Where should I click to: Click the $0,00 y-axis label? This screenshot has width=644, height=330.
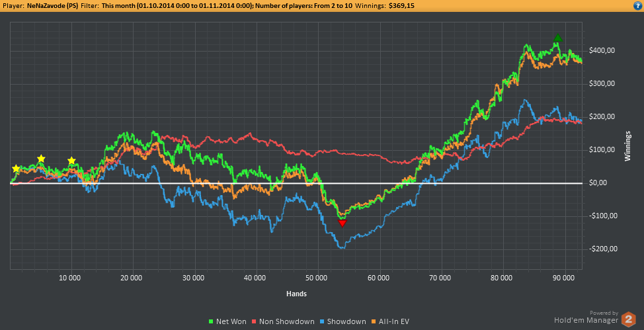tap(600, 183)
